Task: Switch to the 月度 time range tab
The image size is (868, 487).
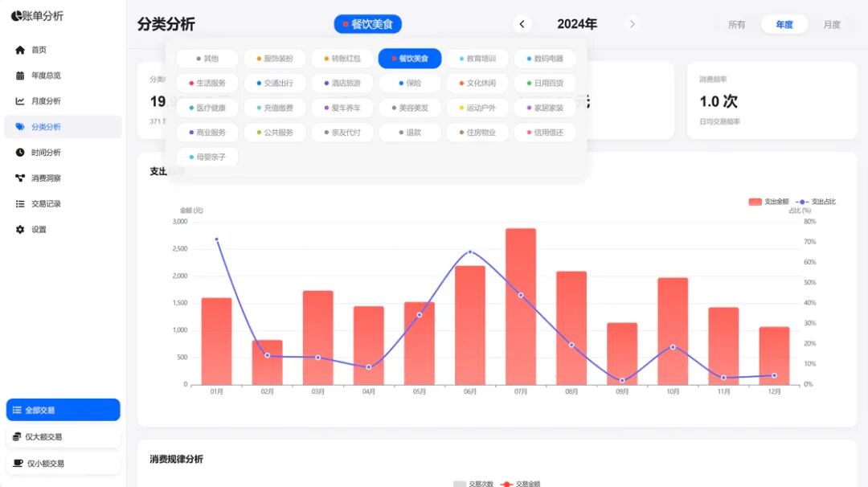Action: (832, 24)
